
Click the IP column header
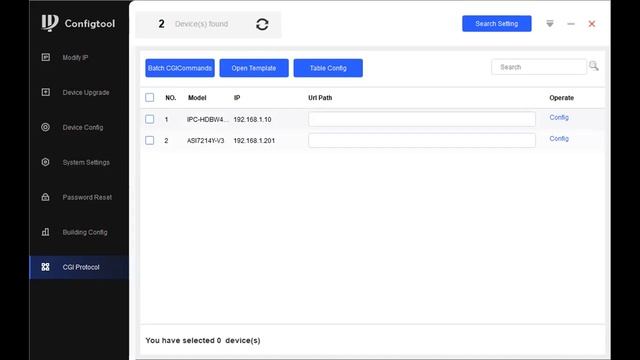tap(237, 98)
